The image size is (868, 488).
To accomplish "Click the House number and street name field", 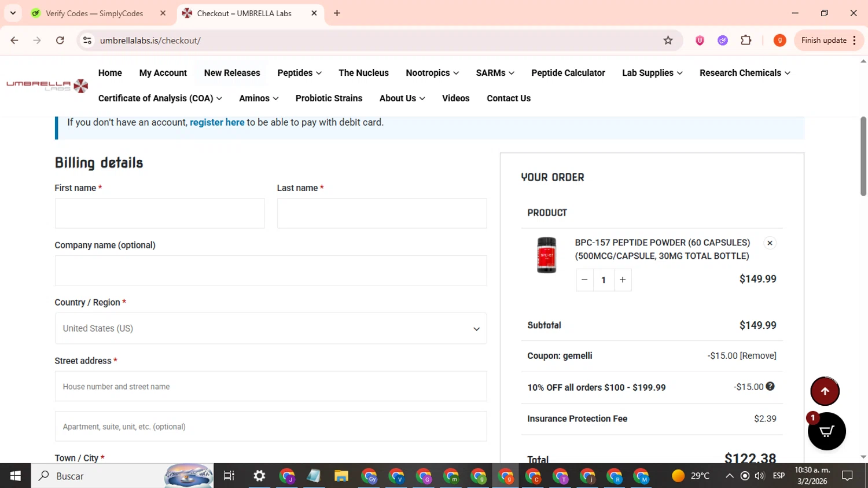I will (x=271, y=386).
